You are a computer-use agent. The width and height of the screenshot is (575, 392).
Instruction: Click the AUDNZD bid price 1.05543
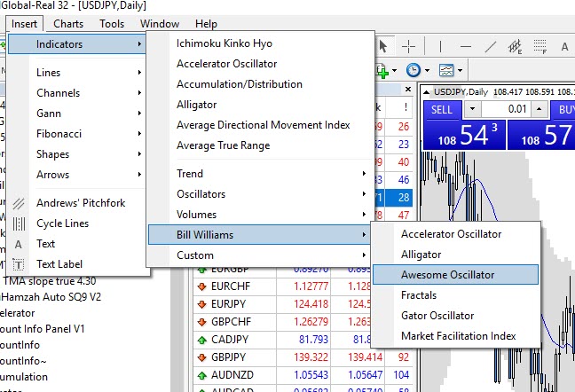click(x=311, y=375)
